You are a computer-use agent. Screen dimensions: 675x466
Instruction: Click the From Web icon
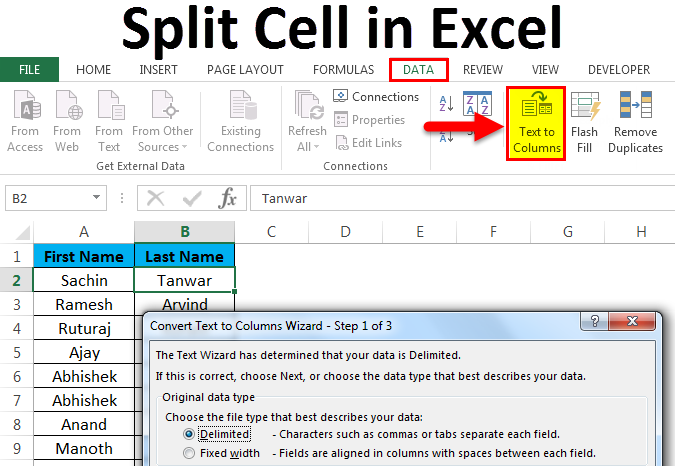pos(67,124)
